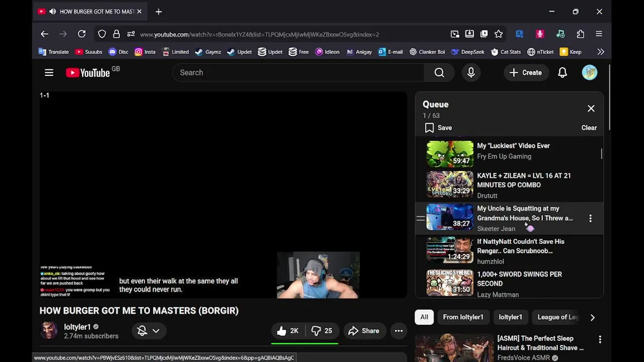The image size is (644, 362).
Task: Open options for My Uncle is Squatting video
Action: [590, 219]
